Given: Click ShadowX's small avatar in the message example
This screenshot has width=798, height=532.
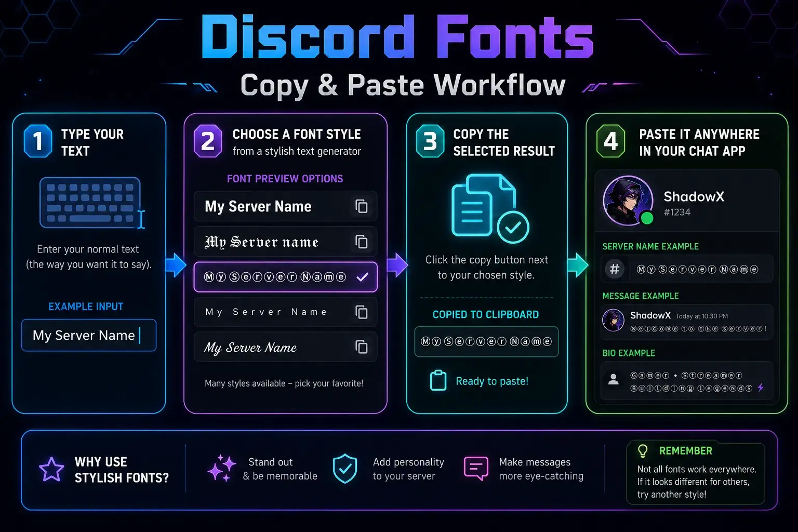Looking at the screenshot, I should pyautogui.click(x=613, y=320).
